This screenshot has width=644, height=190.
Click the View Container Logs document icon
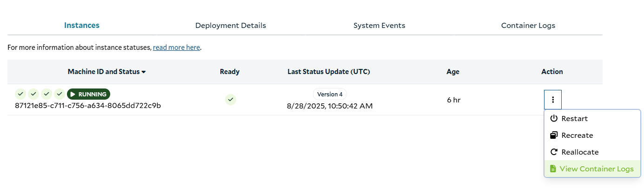553,169
